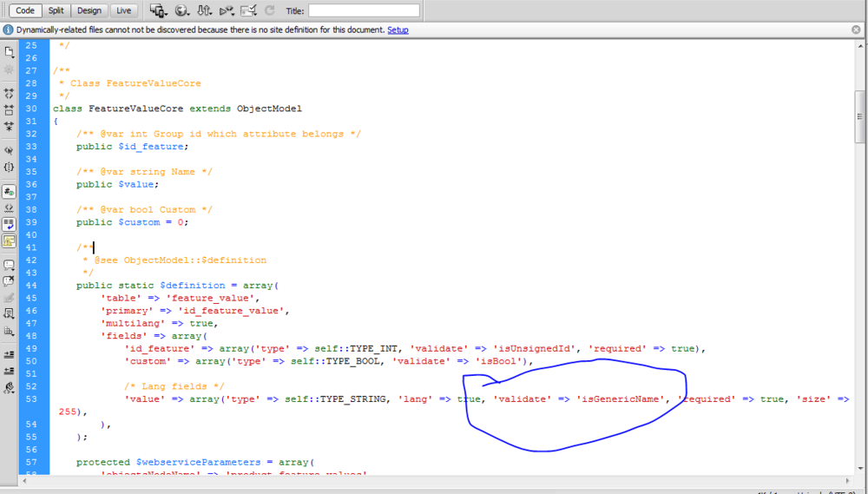This screenshot has width=868, height=494.
Task: Click the Refresh Design View icon
Action: 270,10
